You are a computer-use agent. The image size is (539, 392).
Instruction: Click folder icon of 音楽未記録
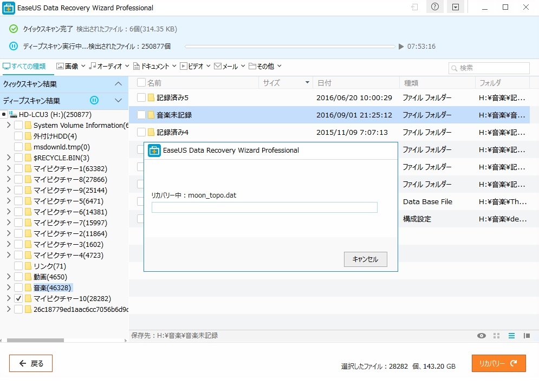(x=151, y=115)
